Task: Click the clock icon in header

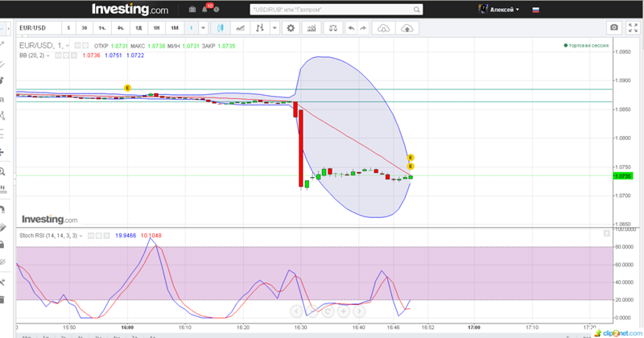Action: (217, 10)
